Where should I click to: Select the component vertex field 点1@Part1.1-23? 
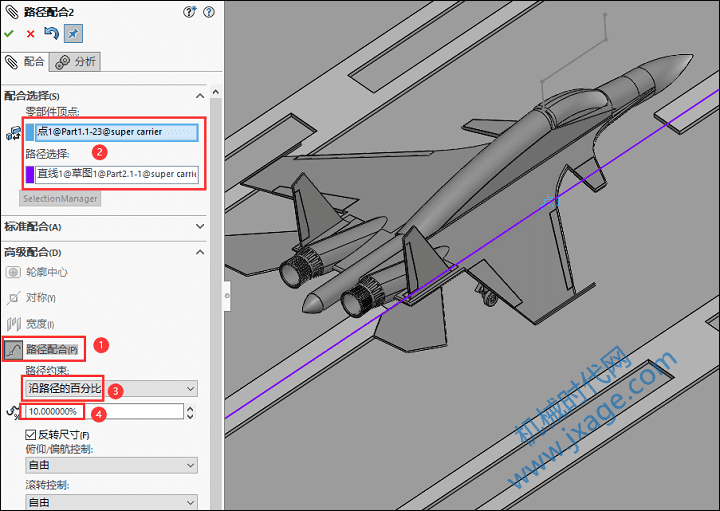pos(117,132)
